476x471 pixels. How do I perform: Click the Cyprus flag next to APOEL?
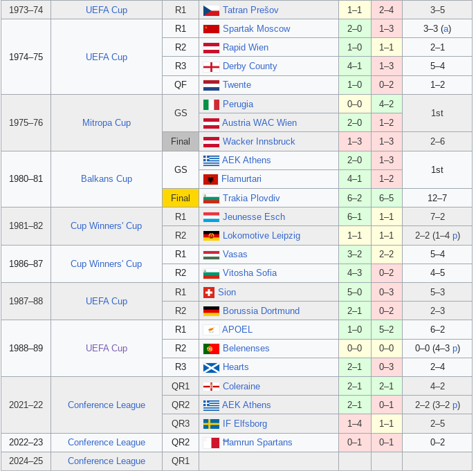[211, 330]
